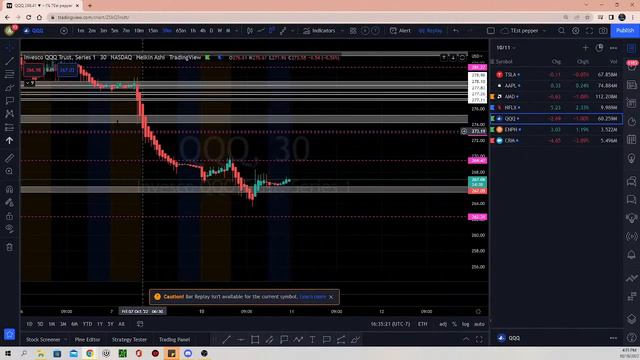Select CRM row in watchlist

[x=557, y=140]
